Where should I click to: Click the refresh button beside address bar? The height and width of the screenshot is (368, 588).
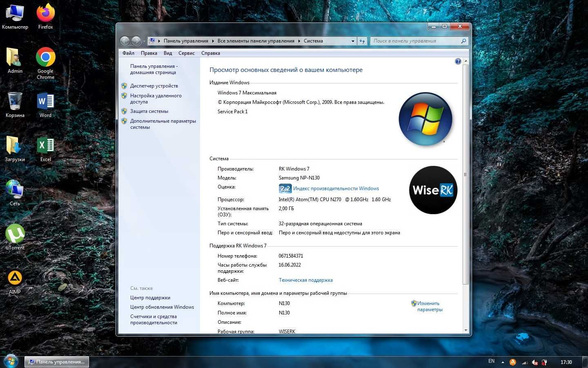click(362, 41)
